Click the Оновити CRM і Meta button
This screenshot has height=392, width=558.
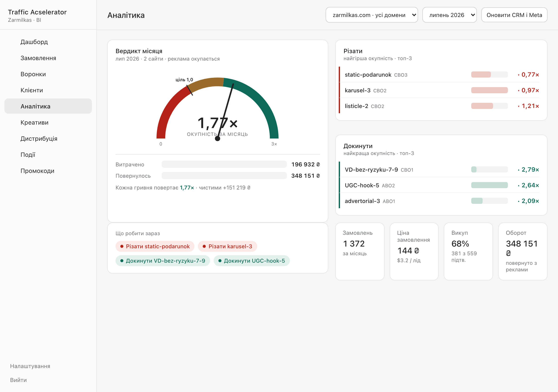(514, 15)
